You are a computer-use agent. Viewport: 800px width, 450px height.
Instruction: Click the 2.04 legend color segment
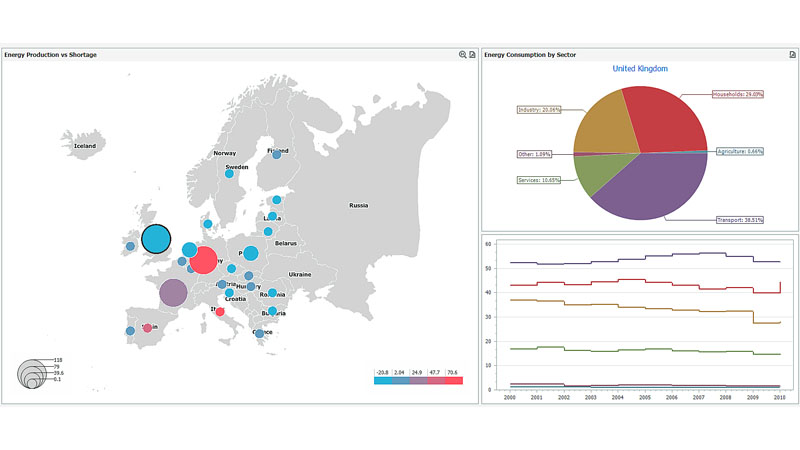tap(401, 381)
